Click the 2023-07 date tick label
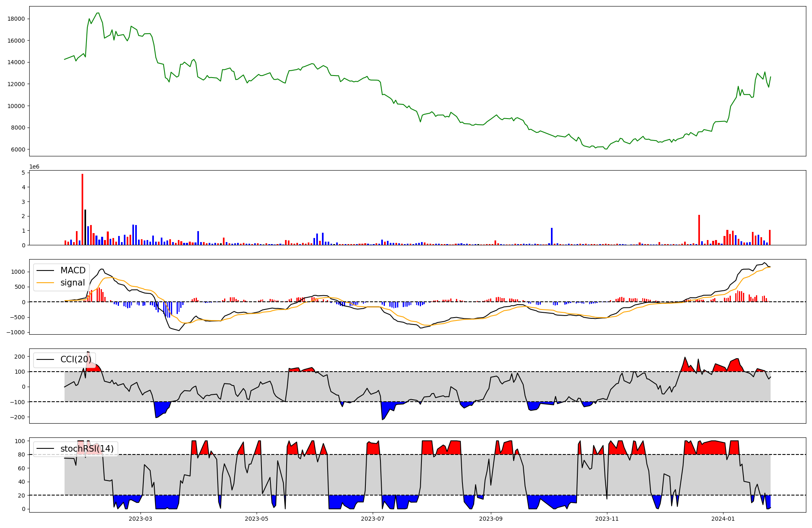Screen dimensions: 812x528 (373, 519)
